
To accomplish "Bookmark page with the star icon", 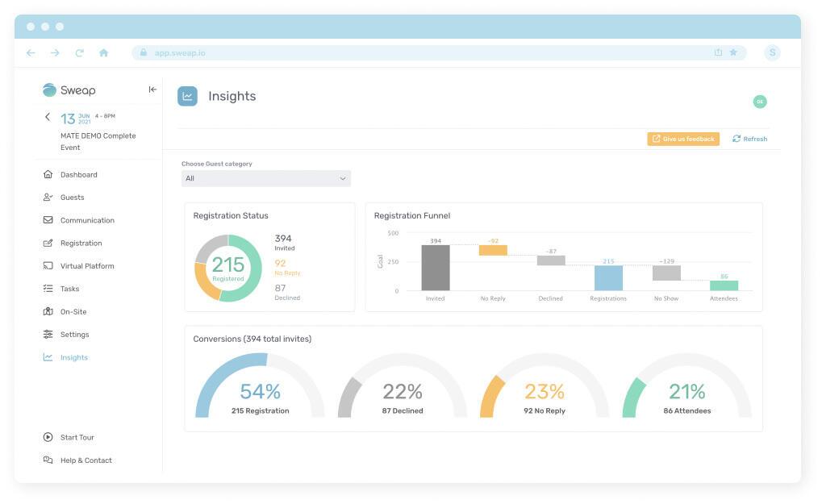I will tap(733, 52).
